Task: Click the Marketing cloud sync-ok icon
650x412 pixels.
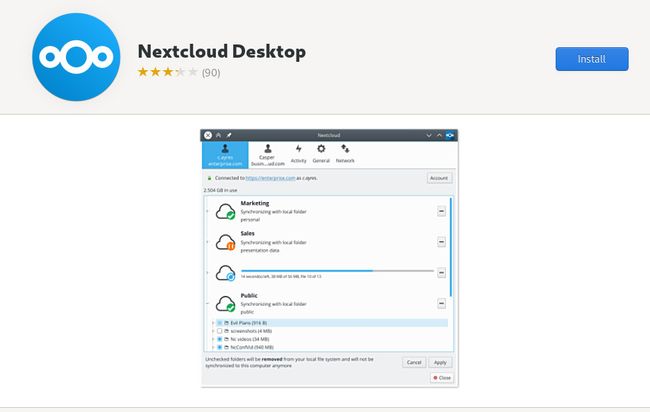Action: [x=226, y=211]
